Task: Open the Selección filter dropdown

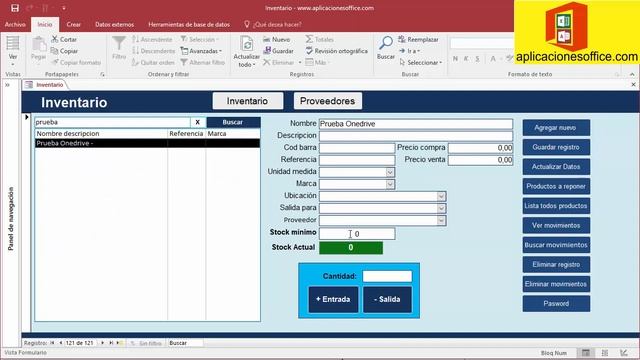Action: pyautogui.click(x=200, y=39)
